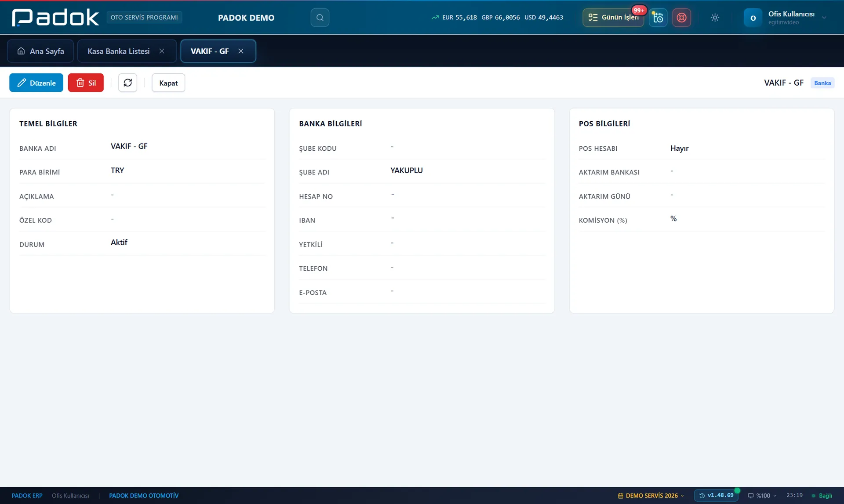Click the Banka badge
The image size is (844, 504).
click(x=822, y=83)
